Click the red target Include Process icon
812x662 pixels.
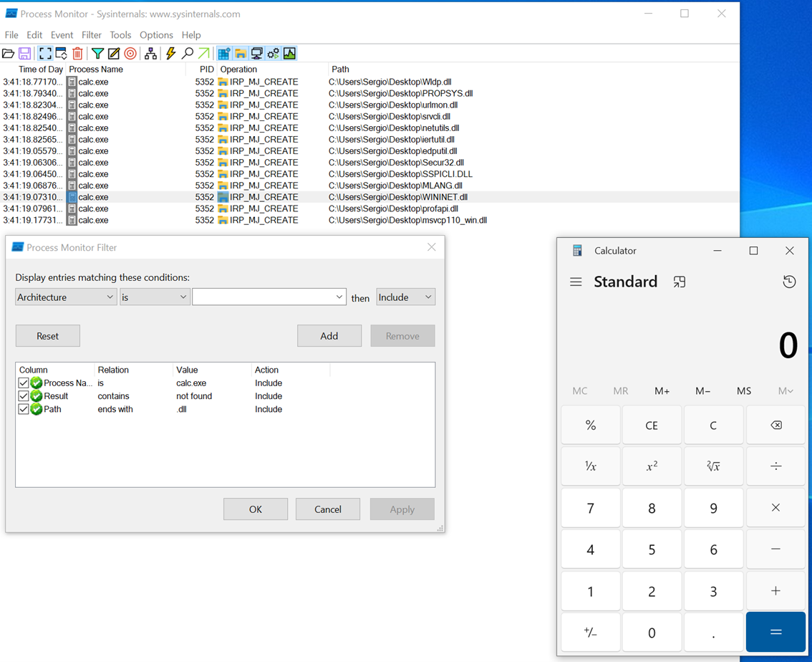click(130, 54)
